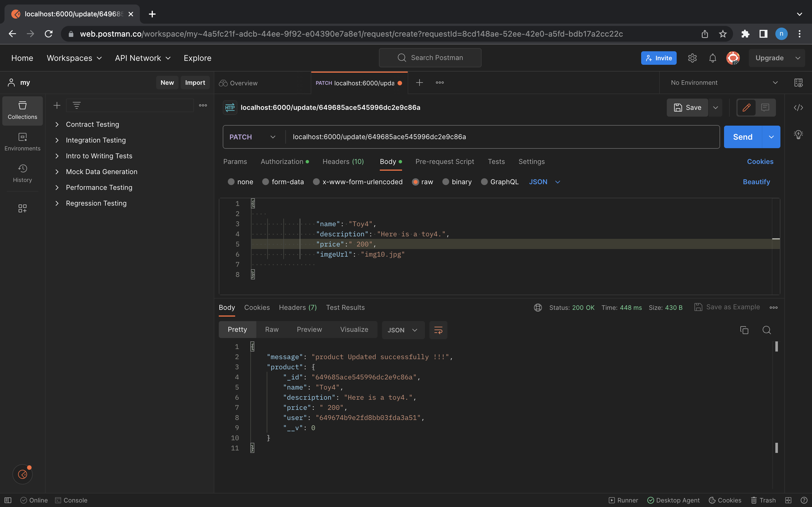Image resolution: width=812 pixels, height=507 pixels.
Task: Open Postman notifications bell
Action: click(712, 58)
